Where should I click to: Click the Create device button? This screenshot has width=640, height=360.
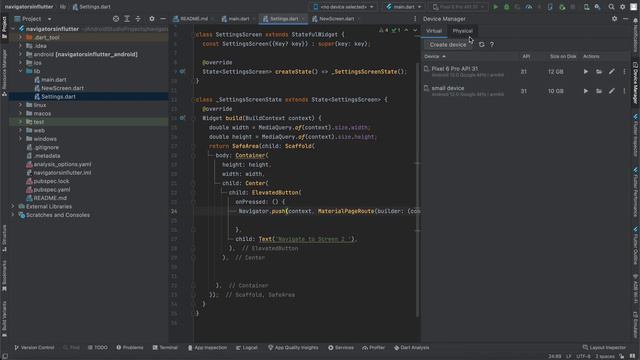pos(448,44)
